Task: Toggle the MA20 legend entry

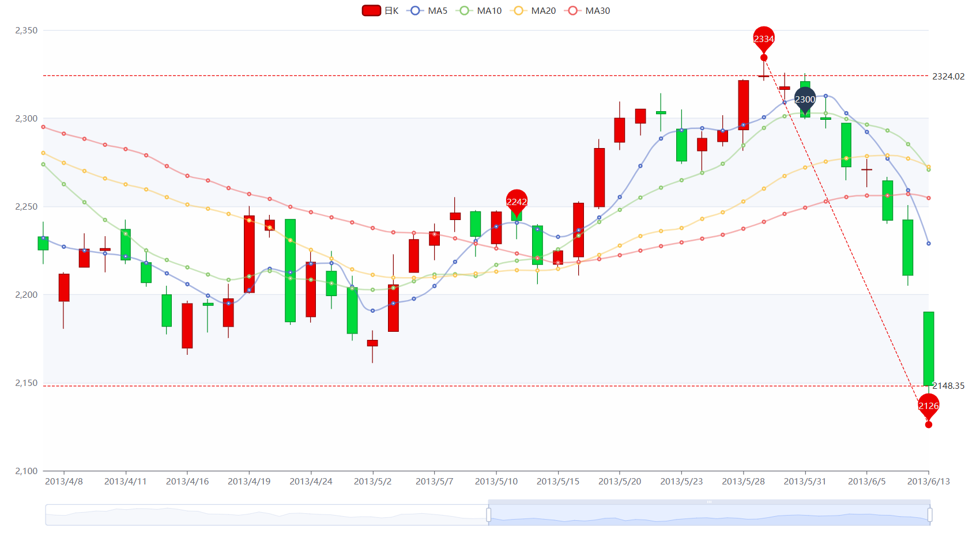Action: [533, 10]
